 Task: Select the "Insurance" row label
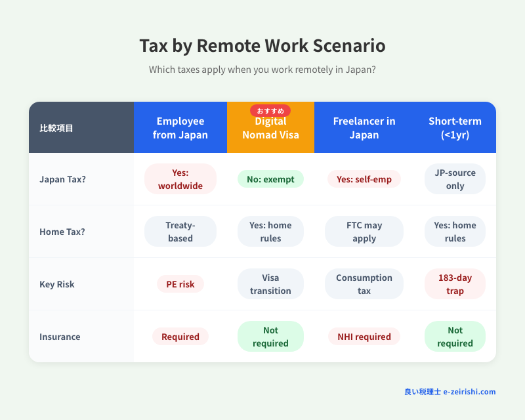pos(59,336)
